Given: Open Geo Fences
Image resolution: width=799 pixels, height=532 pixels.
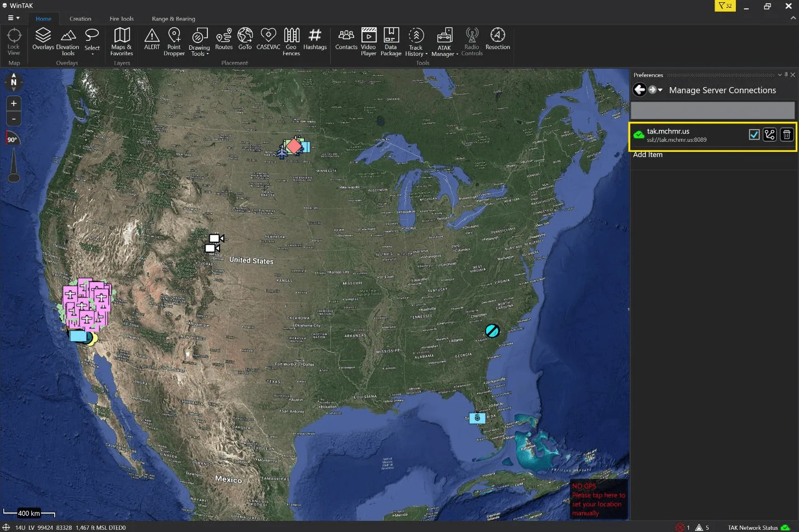Looking at the screenshot, I should click(291, 42).
